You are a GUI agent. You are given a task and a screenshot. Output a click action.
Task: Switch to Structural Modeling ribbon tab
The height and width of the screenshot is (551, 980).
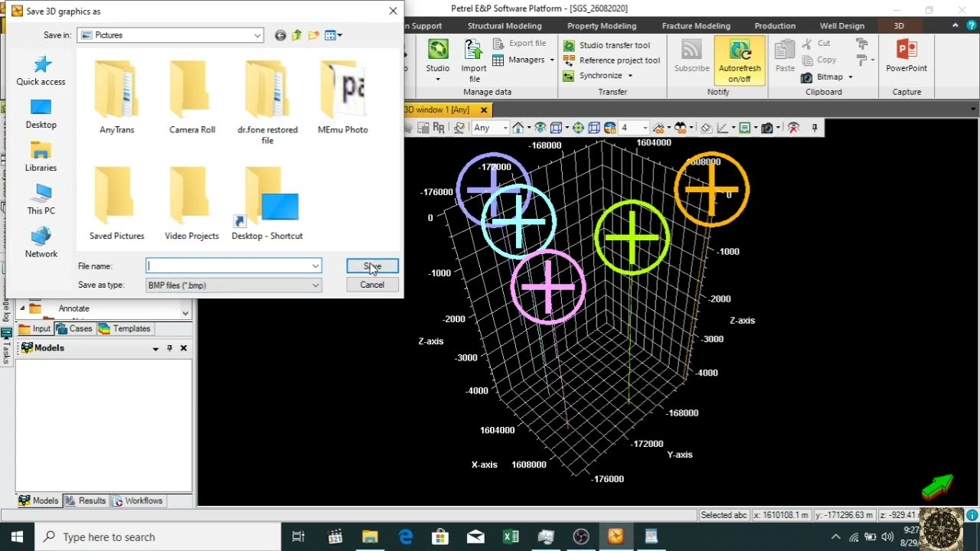[x=505, y=26]
